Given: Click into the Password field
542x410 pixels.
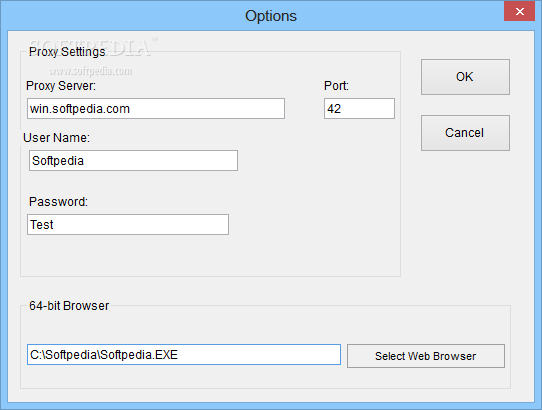Looking at the screenshot, I should 128,225.
